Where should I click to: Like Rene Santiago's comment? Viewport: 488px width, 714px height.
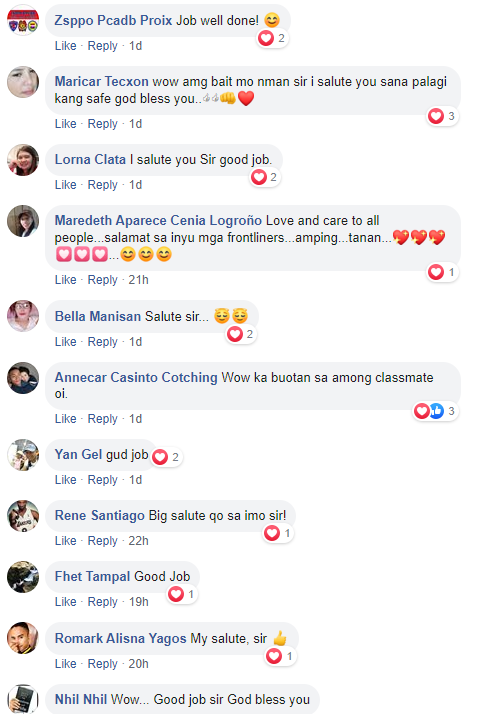[x=66, y=541]
